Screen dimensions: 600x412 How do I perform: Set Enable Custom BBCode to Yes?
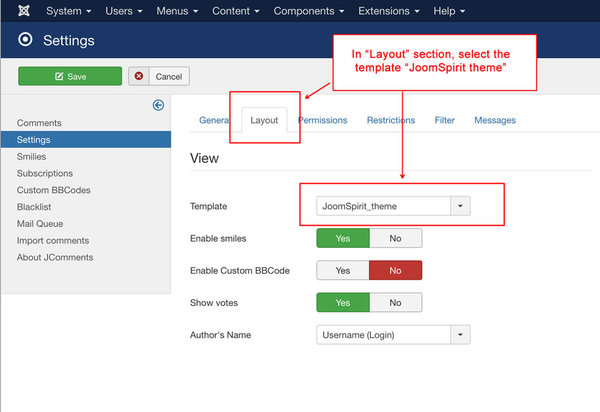343,270
